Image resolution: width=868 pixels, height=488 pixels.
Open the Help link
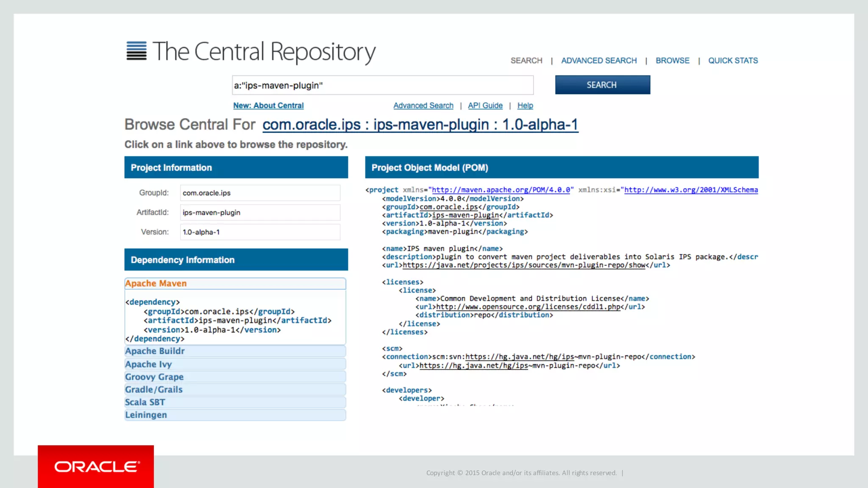pos(525,105)
